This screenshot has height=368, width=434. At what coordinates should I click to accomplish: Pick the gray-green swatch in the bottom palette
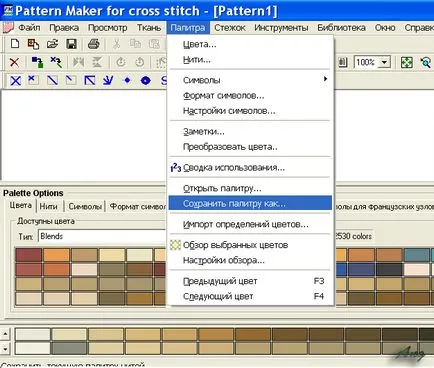69,348
